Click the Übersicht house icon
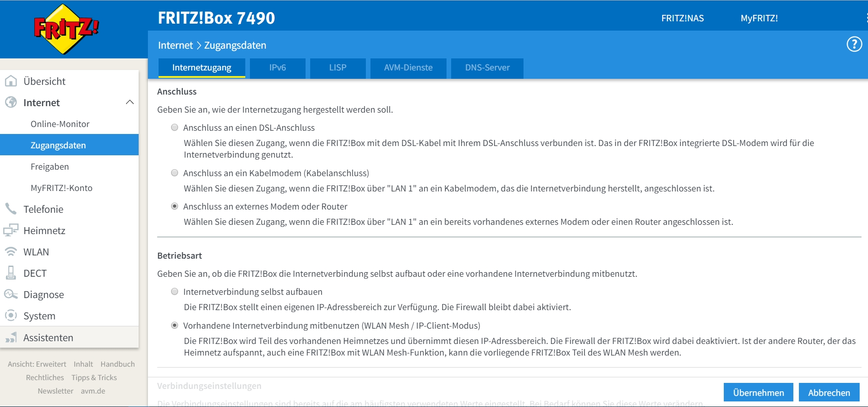 [x=11, y=81]
